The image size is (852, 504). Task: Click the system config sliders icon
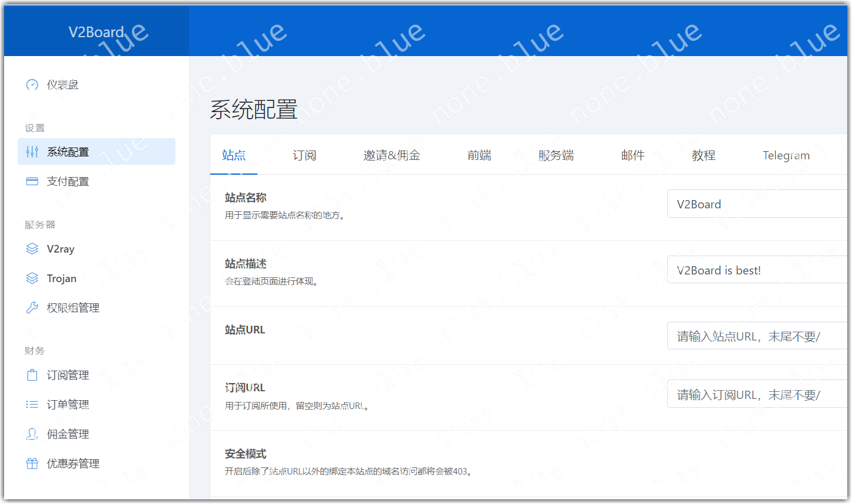click(32, 152)
